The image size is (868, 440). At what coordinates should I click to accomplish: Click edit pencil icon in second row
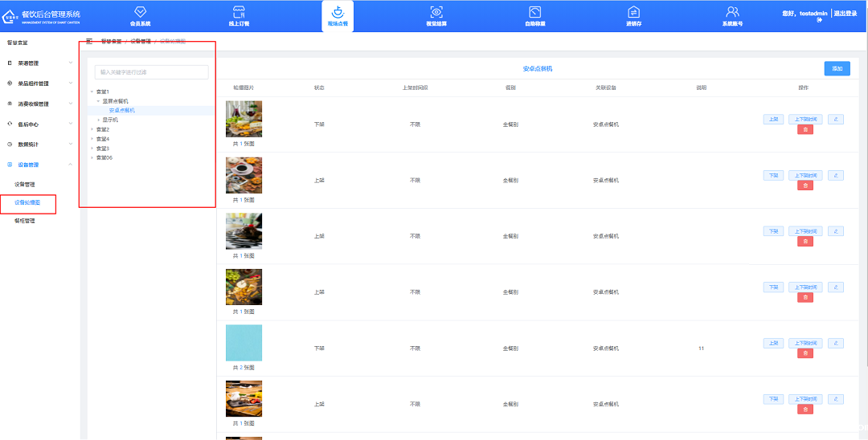point(836,175)
